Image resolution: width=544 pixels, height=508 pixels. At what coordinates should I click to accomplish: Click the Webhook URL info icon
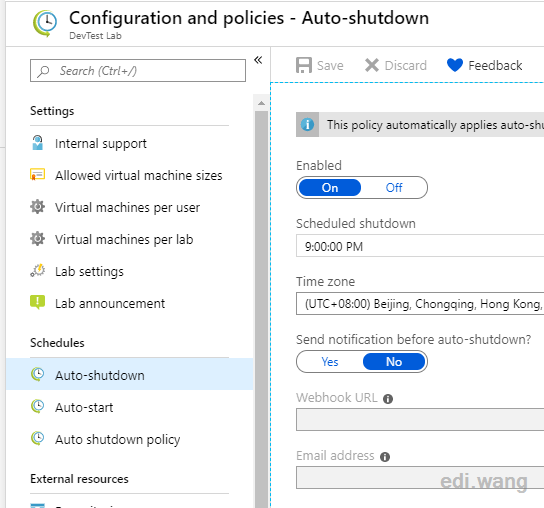click(x=388, y=399)
